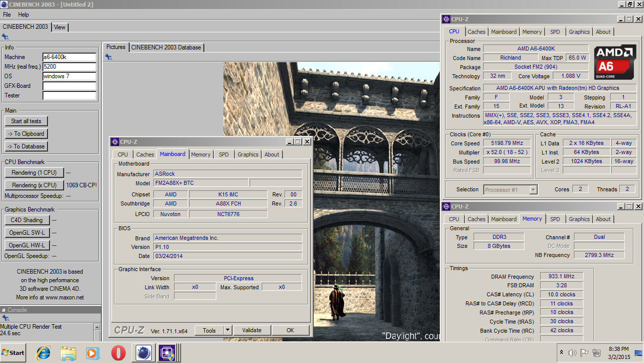Click the pin icon in Console panel
This screenshot has height=363, width=644.
tap(5, 318)
